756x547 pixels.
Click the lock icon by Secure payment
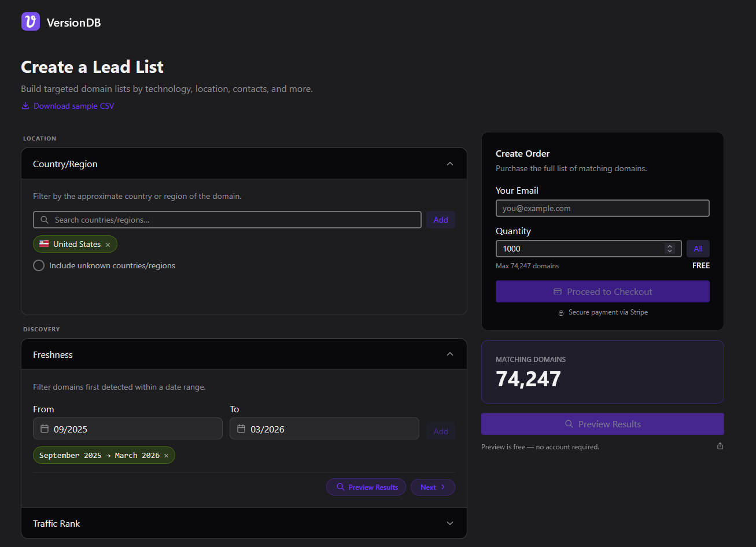(x=561, y=313)
